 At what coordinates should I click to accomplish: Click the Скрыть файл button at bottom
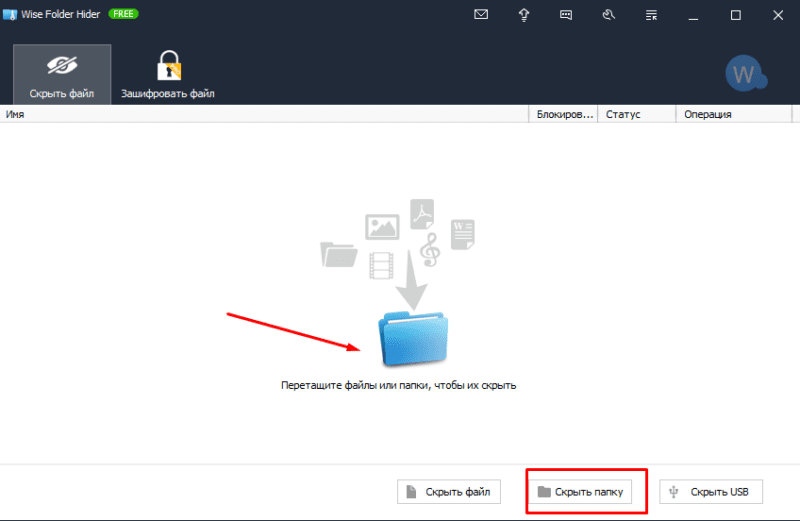point(449,491)
